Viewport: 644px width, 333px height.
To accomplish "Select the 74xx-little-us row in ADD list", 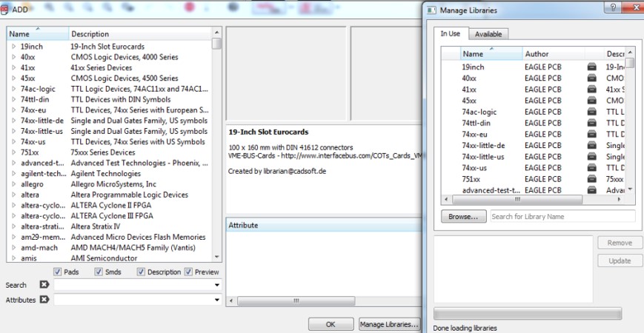I will pos(110,131).
